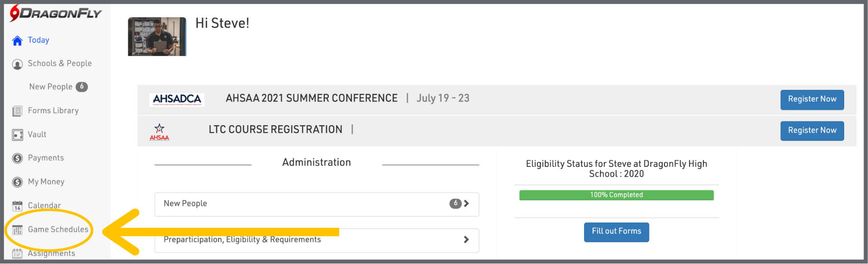Select the Forms Library menu label

tap(53, 111)
